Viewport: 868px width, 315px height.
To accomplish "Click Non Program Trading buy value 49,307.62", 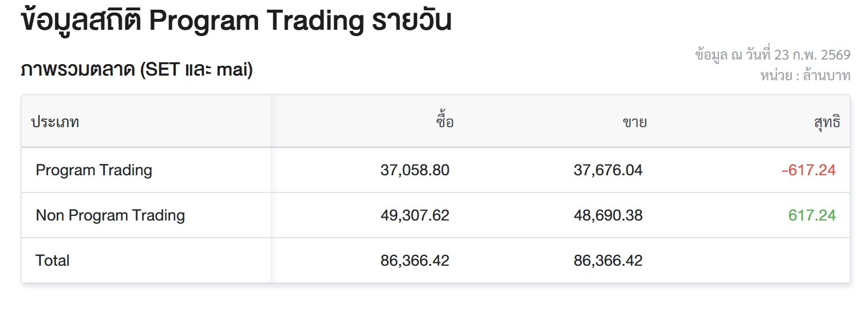I will coord(415,215).
